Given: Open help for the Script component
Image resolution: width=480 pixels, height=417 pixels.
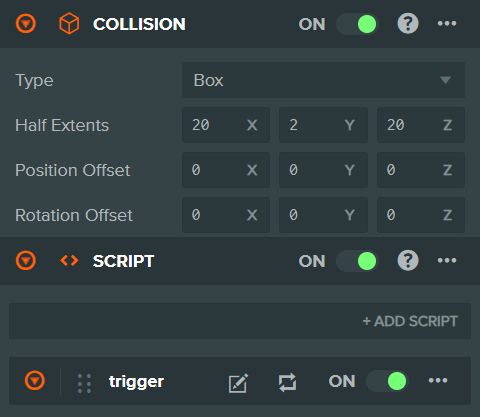Looking at the screenshot, I should (408, 260).
